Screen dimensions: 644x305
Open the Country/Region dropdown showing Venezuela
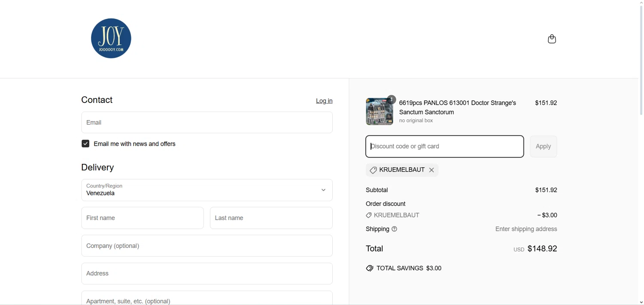click(207, 190)
